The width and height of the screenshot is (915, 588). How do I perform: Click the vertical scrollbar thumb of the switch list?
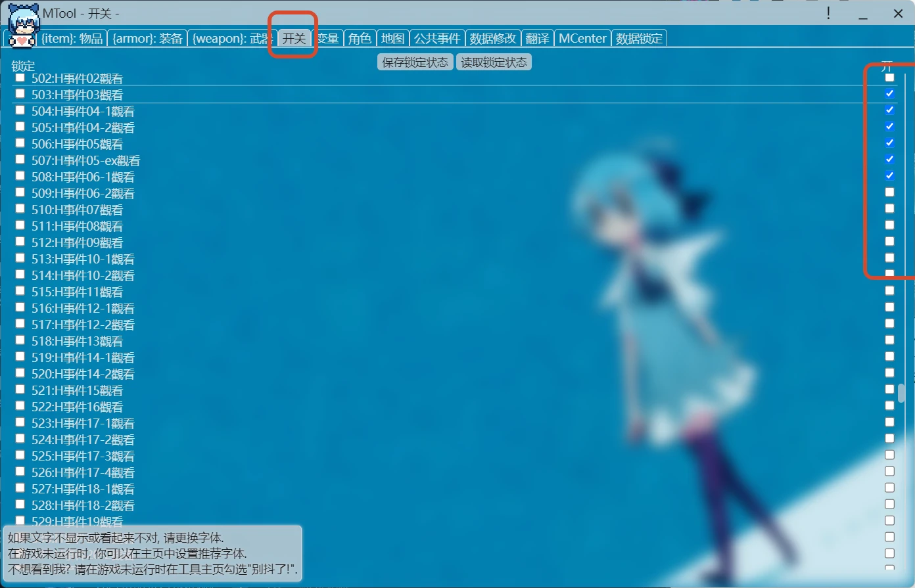click(902, 393)
